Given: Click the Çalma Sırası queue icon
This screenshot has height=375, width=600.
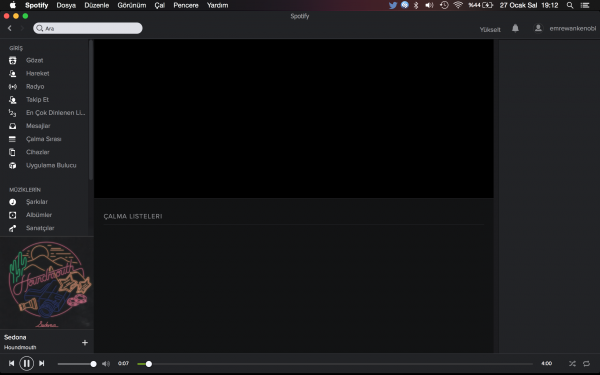Looking at the screenshot, I should 13,139.
